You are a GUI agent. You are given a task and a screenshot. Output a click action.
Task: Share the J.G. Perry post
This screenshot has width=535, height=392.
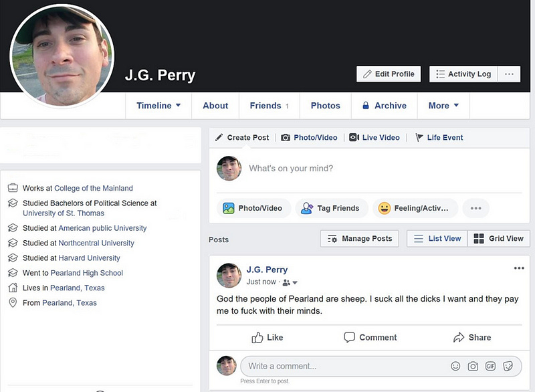[x=472, y=337]
